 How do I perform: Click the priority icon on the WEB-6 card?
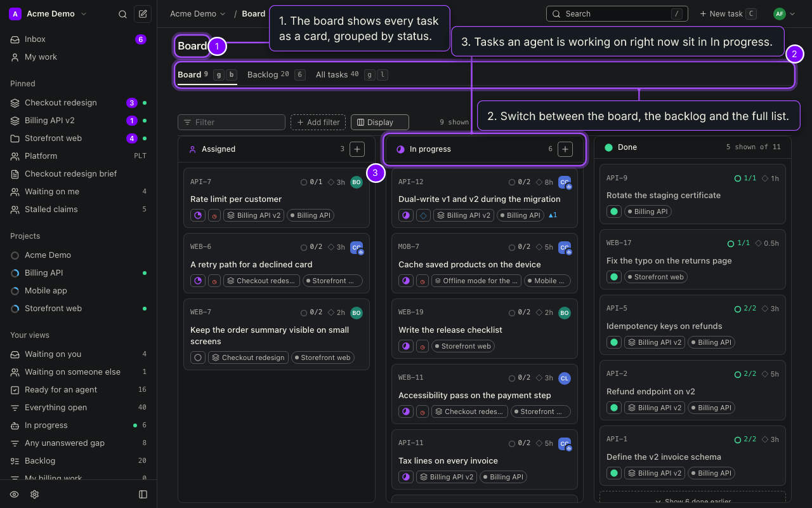coord(214,281)
